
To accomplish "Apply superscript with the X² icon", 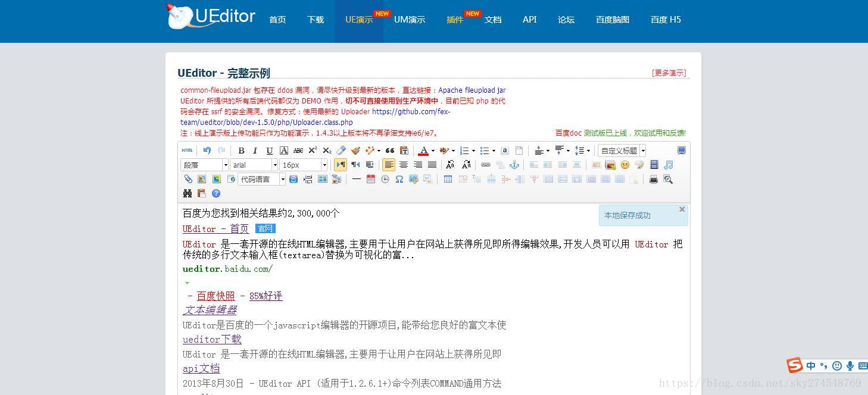I will click(x=313, y=151).
